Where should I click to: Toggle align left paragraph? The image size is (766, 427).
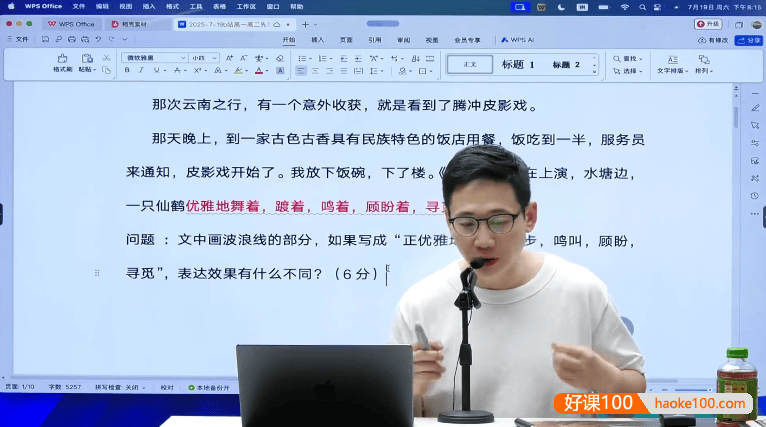(301, 71)
